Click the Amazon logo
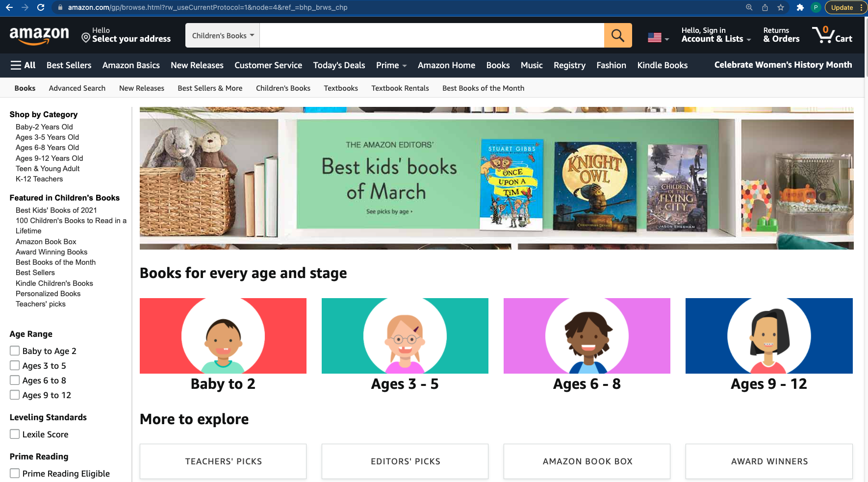This screenshot has width=868, height=482. (x=39, y=35)
